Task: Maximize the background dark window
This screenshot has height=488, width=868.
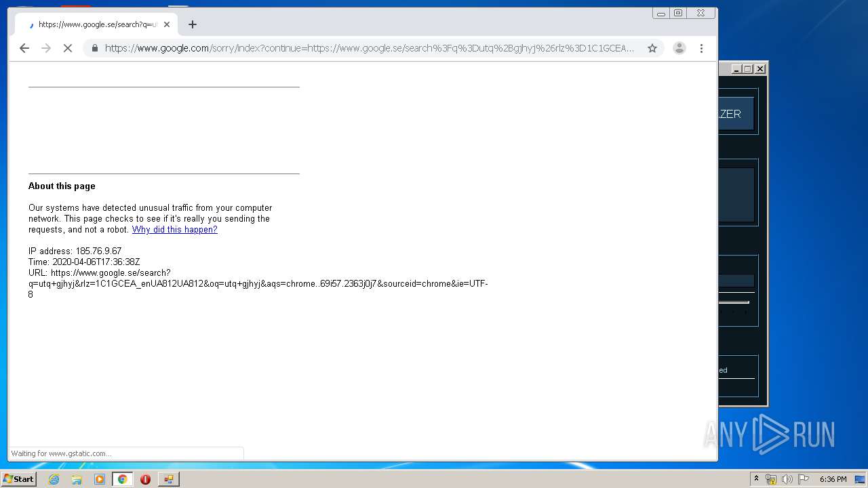Action: click(x=748, y=68)
